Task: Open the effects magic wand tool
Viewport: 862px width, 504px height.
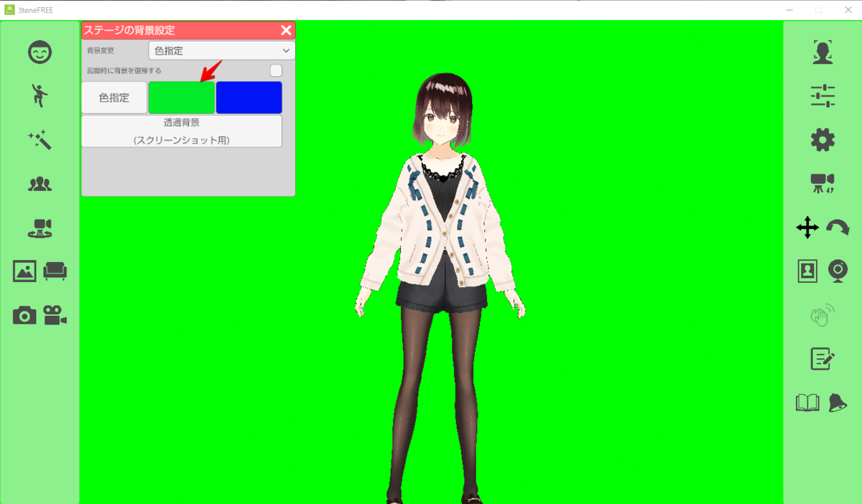Action: click(x=40, y=141)
